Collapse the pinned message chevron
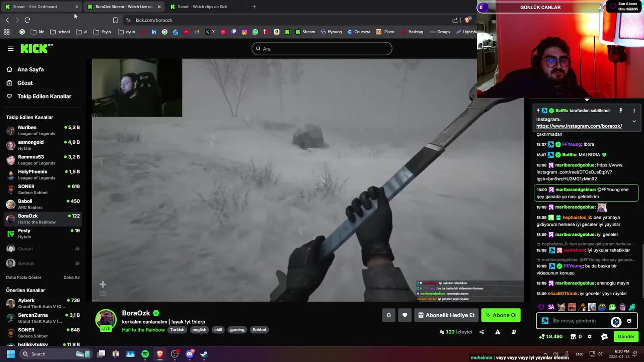Viewport: 644px width, 362px height. tap(634, 121)
